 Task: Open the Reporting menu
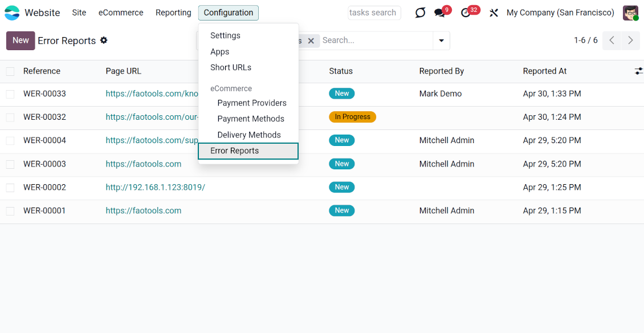pyautogui.click(x=173, y=12)
